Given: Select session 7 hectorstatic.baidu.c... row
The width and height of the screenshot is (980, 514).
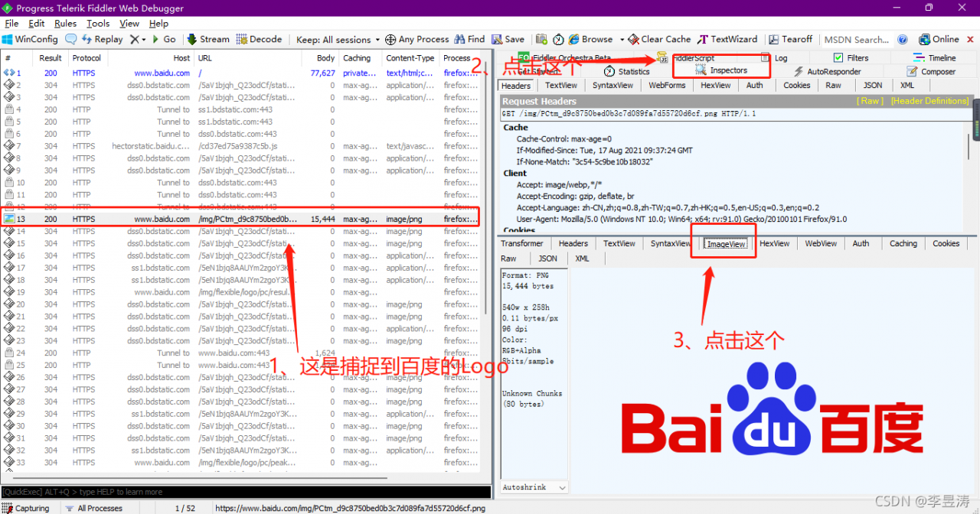Looking at the screenshot, I should [241, 146].
